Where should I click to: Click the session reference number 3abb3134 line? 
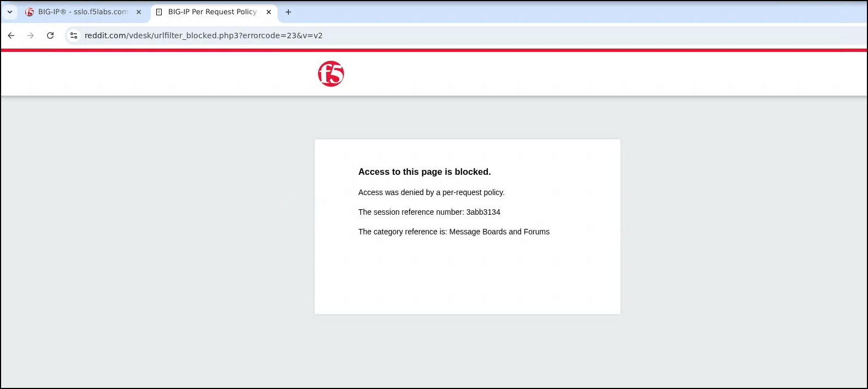[429, 212]
